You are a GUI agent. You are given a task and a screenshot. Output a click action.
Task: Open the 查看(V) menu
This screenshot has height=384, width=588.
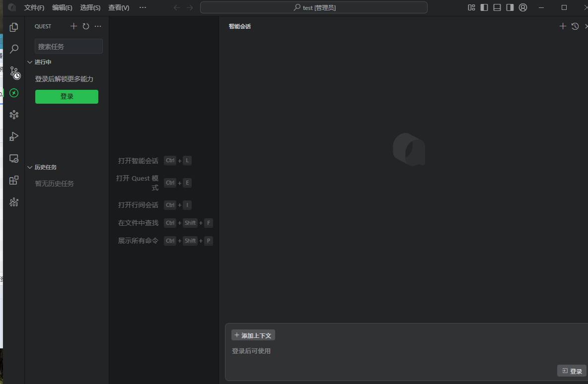(x=119, y=7)
